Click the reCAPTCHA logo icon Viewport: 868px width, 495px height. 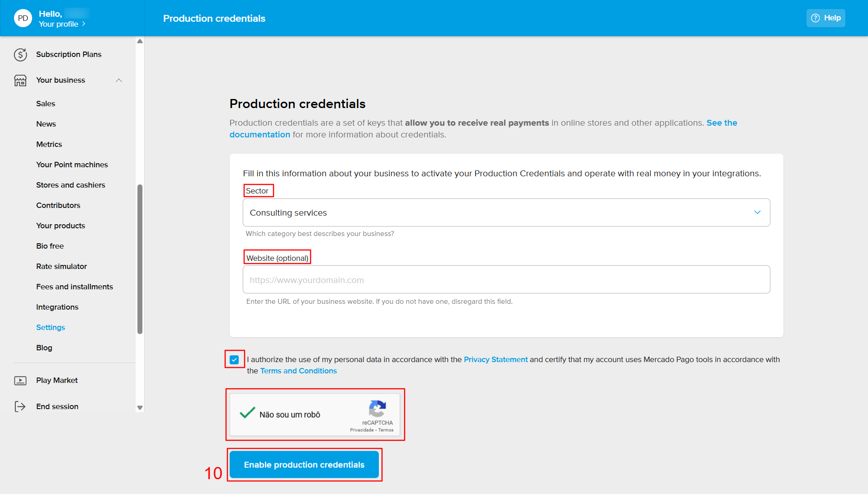[x=377, y=409]
